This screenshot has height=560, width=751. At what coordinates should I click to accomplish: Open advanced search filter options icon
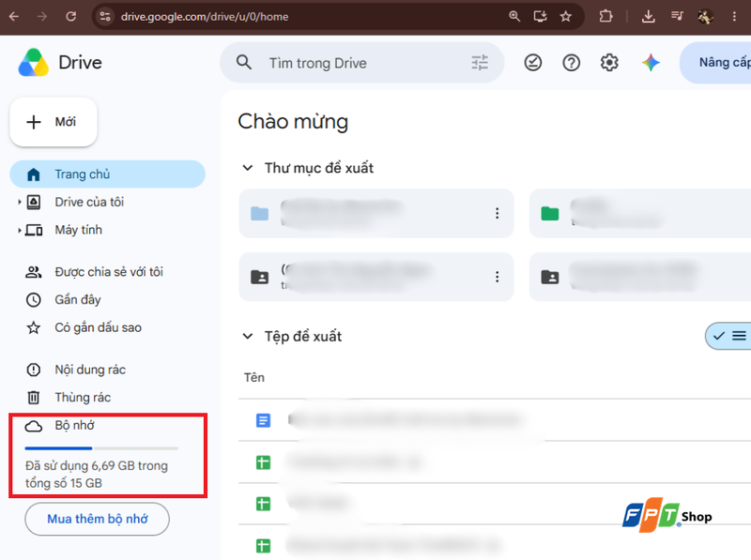(x=480, y=63)
